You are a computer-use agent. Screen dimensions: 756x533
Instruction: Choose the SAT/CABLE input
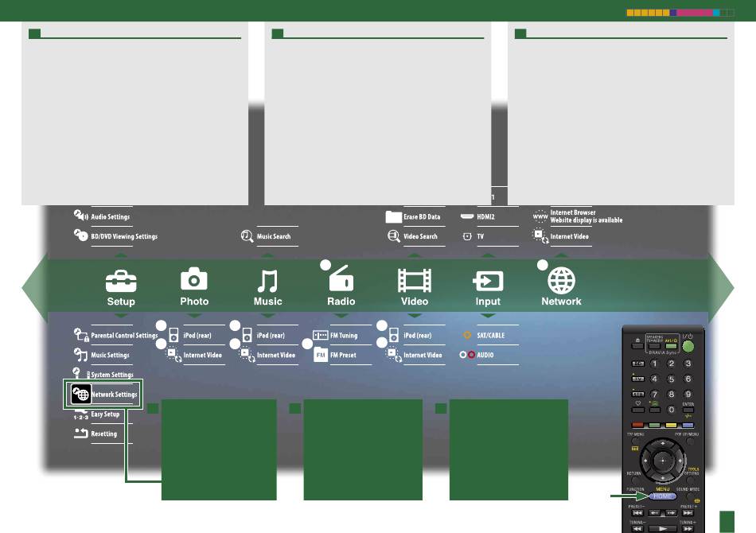[484, 335]
